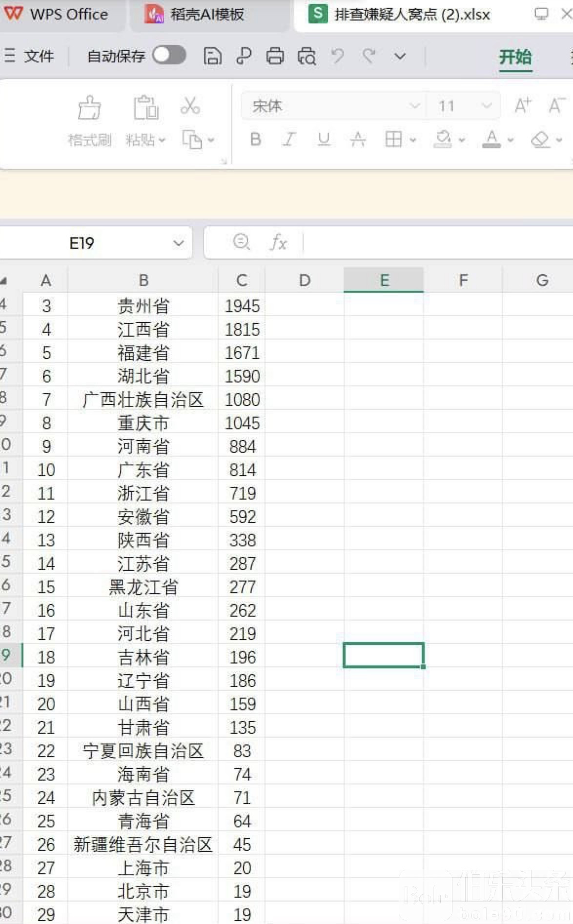Toggle Strikethrough text formatting
This screenshot has width=573, height=924.
coord(358,140)
